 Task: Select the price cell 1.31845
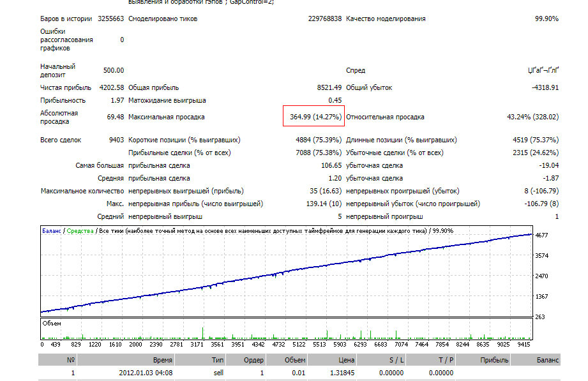(342, 373)
